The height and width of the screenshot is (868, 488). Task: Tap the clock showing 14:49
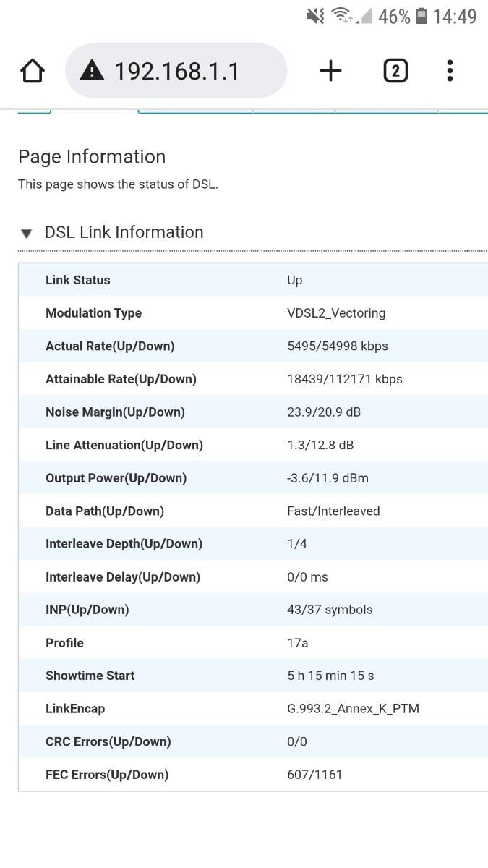pyautogui.click(x=455, y=16)
